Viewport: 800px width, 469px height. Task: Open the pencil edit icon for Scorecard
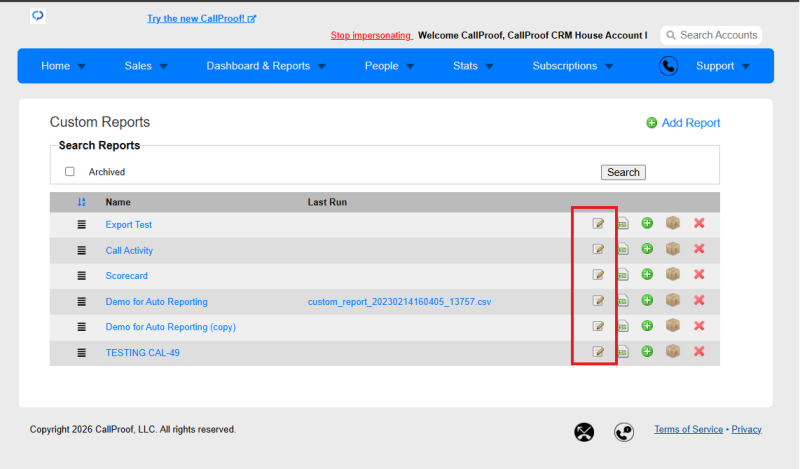click(598, 275)
